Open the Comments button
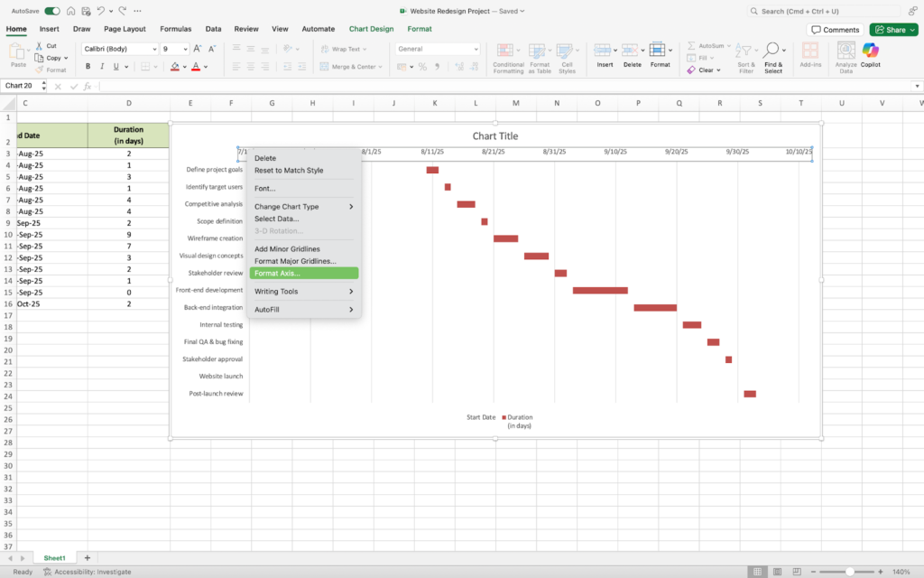 tap(835, 30)
